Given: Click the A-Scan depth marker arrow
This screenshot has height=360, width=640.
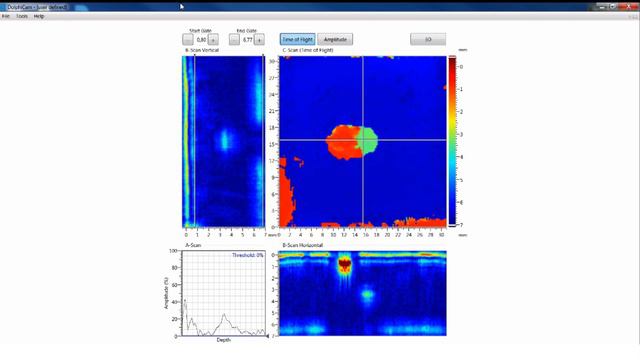Looking at the screenshot, I should pos(267,336).
